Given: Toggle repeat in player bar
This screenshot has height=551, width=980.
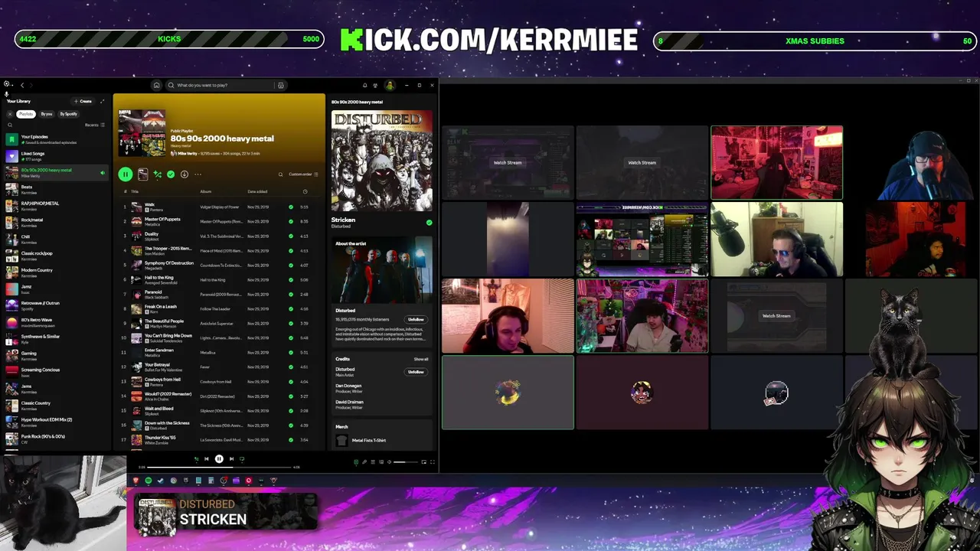Looking at the screenshot, I should (x=242, y=459).
